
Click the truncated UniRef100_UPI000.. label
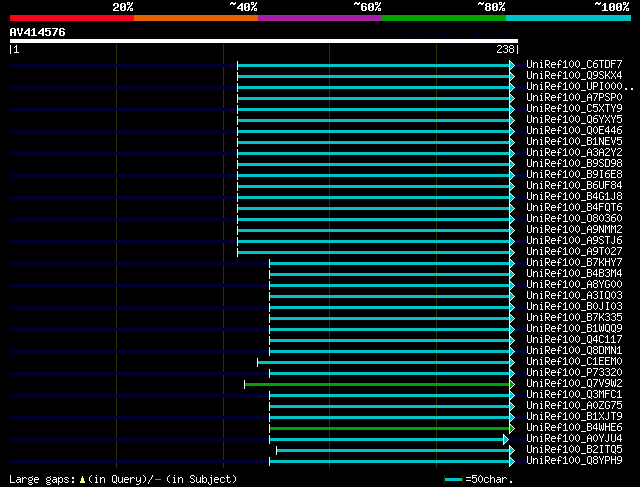[x=580, y=87]
